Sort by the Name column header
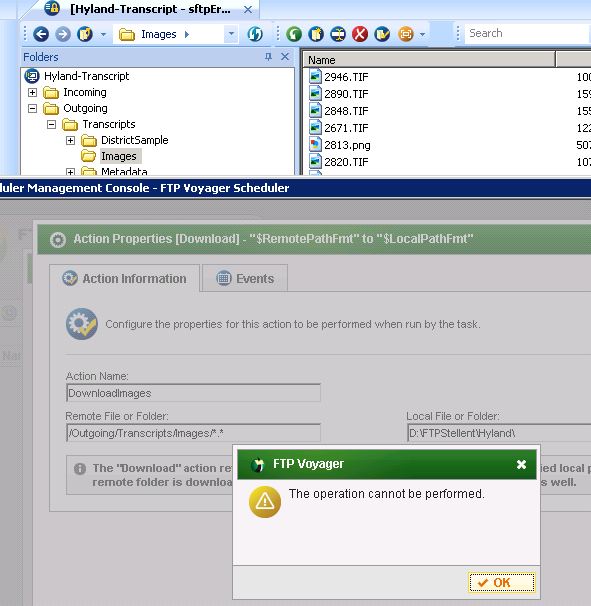Image resolution: width=591 pixels, height=606 pixels. pyautogui.click(x=429, y=60)
